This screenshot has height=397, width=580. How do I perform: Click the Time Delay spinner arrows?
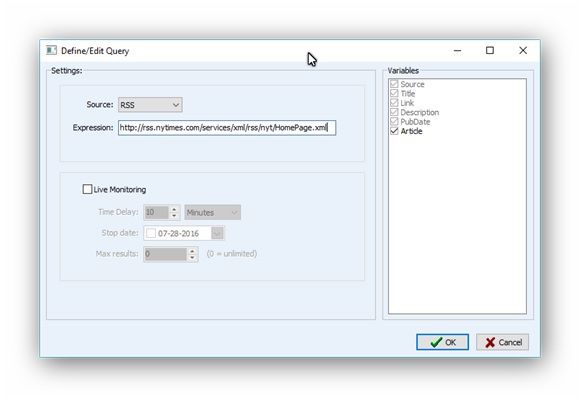coord(174,212)
